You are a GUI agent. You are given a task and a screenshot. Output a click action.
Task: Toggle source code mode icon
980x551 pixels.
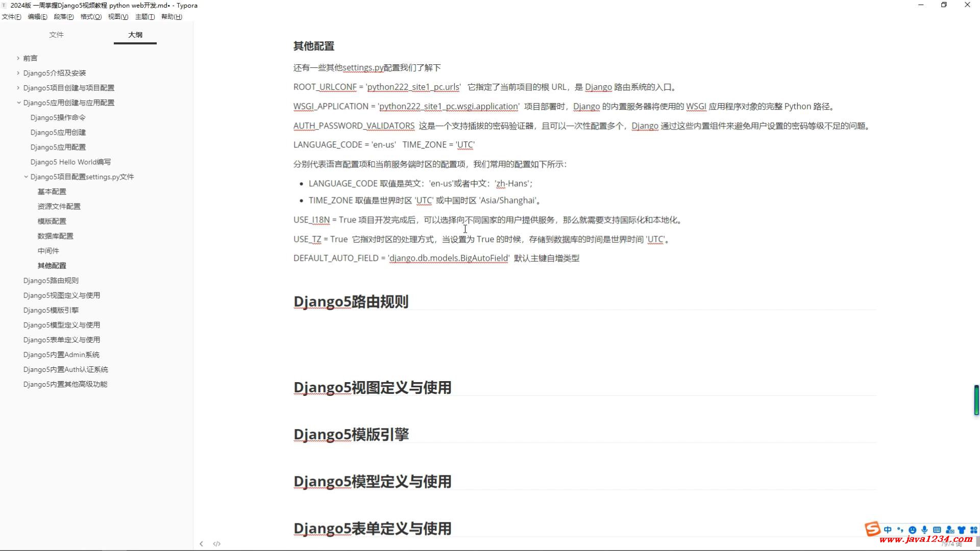(217, 544)
